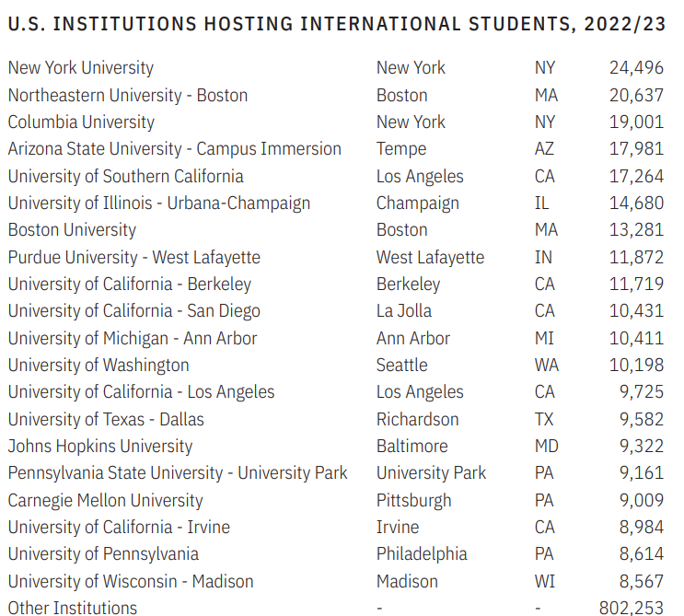The height and width of the screenshot is (616, 684).
Task: Click the New York University row name
Action: [x=81, y=68]
